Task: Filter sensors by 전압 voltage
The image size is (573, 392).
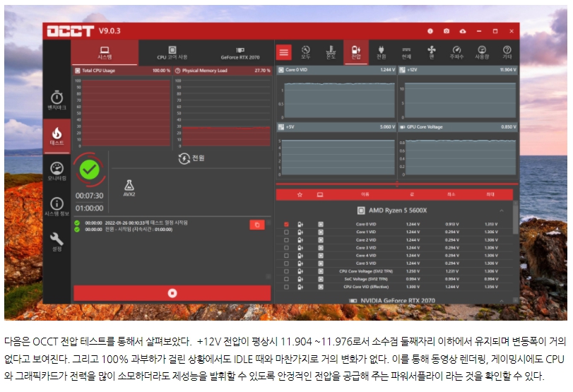Action: point(356,52)
